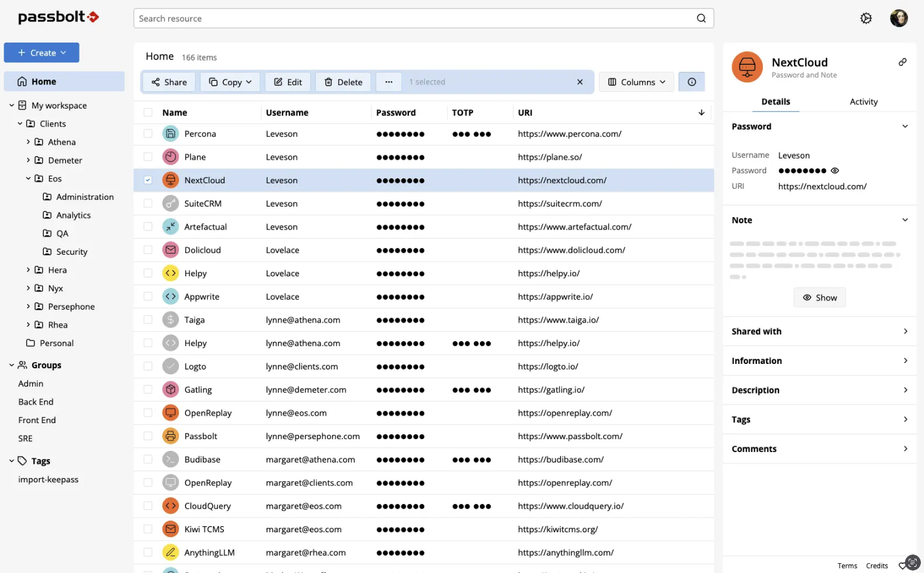Click the Appwrite resource icon

[x=171, y=297]
